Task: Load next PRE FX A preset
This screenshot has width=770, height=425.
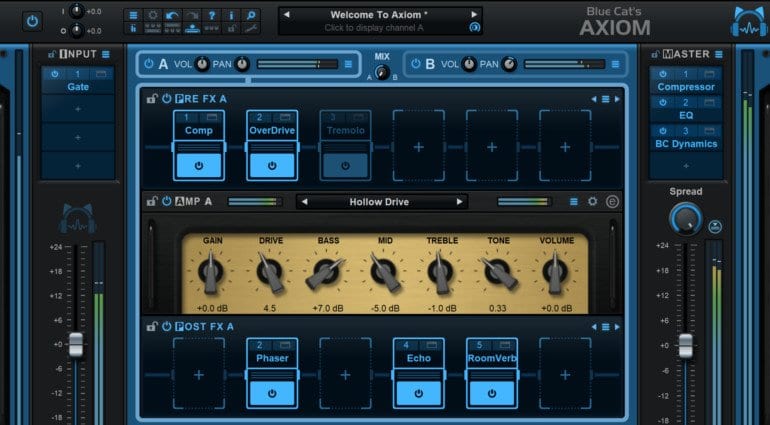Action: click(x=617, y=99)
